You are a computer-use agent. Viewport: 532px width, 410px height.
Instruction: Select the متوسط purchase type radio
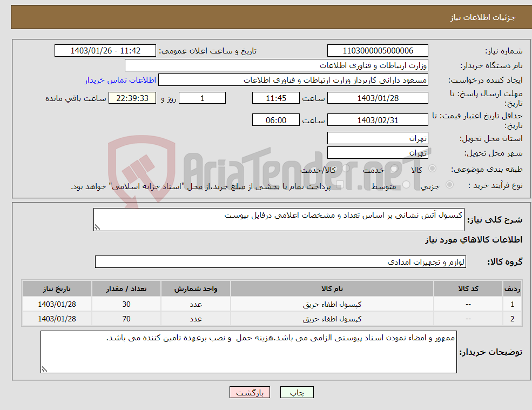(406, 185)
